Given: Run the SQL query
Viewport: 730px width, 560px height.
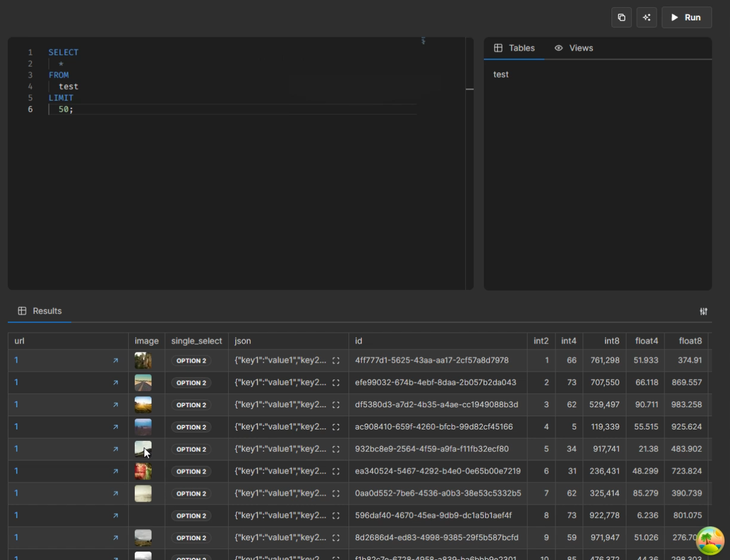Looking at the screenshot, I should (687, 17).
